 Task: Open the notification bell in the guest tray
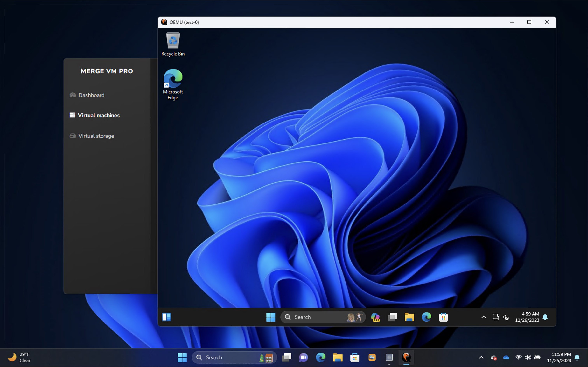(x=545, y=317)
